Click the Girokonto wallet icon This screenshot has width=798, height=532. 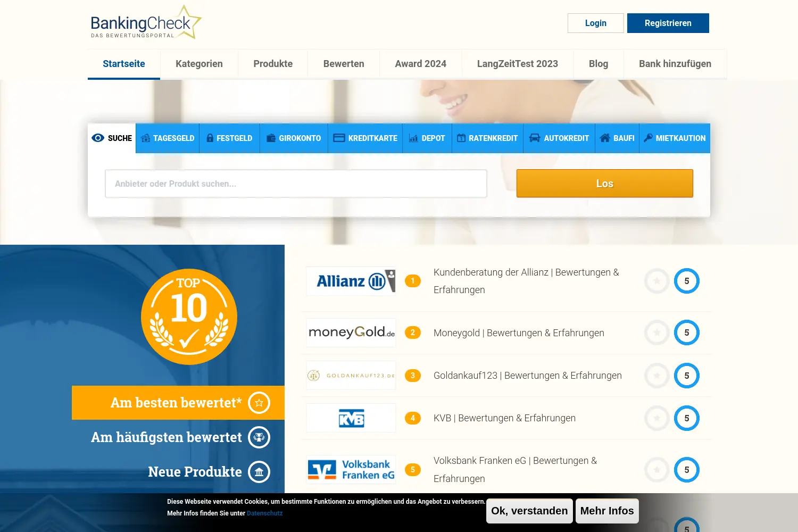pos(271,138)
